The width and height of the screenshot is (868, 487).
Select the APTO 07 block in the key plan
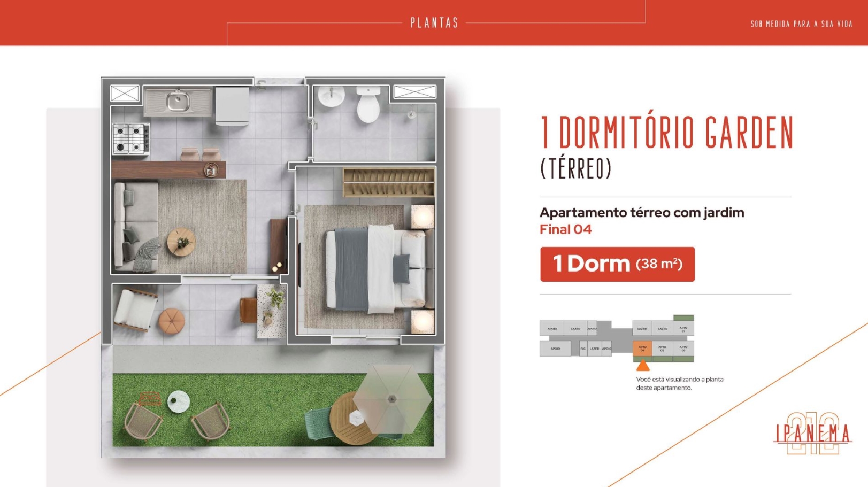(x=683, y=328)
